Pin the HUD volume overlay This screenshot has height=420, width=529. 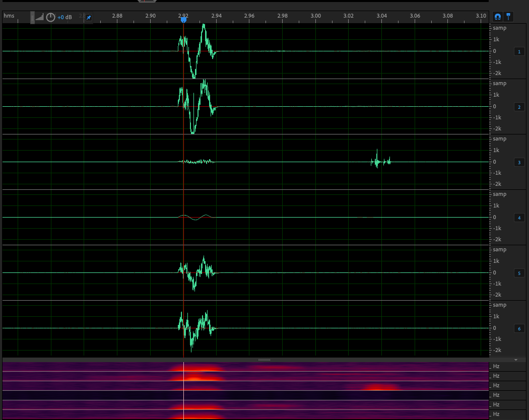pyautogui.click(x=89, y=18)
